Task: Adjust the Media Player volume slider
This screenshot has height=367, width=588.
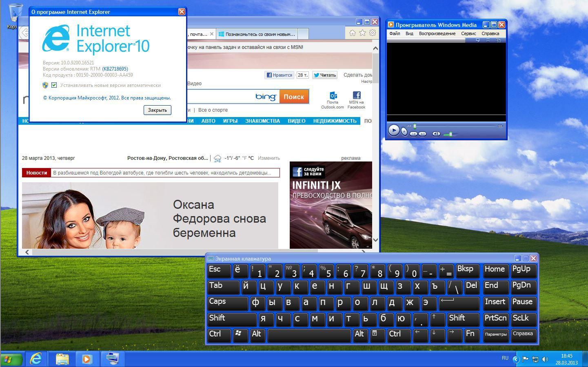Action: tap(450, 134)
